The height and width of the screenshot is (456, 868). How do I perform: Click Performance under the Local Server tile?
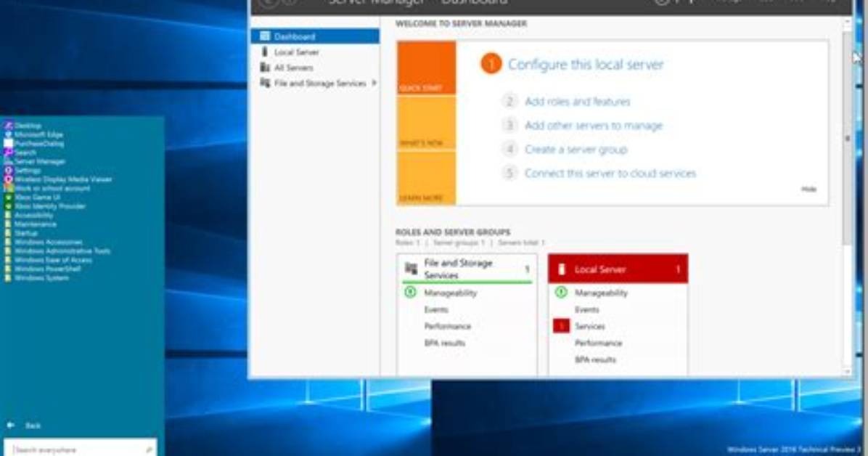click(598, 343)
